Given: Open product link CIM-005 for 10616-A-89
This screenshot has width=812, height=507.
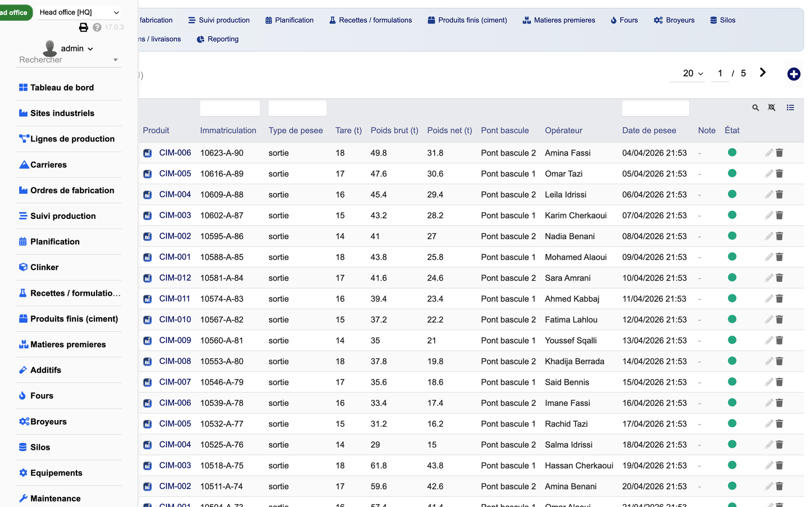Looking at the screenshot, I should click(175, 173).
